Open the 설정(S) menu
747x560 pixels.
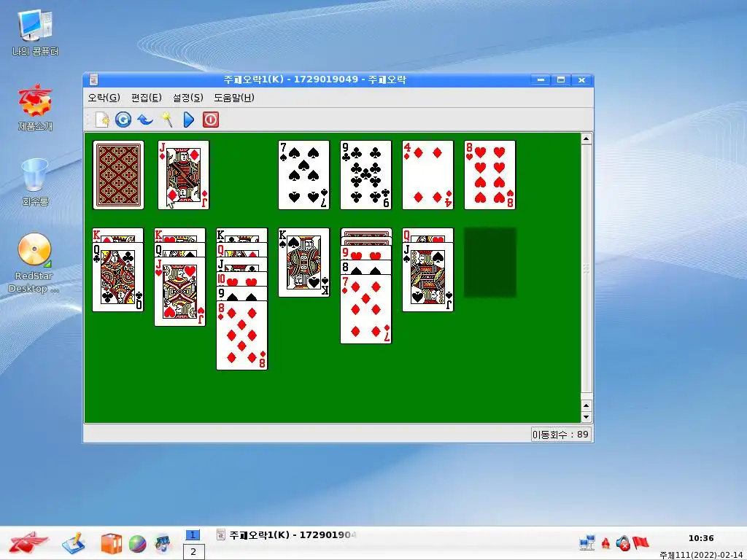[x=187, y=98]
